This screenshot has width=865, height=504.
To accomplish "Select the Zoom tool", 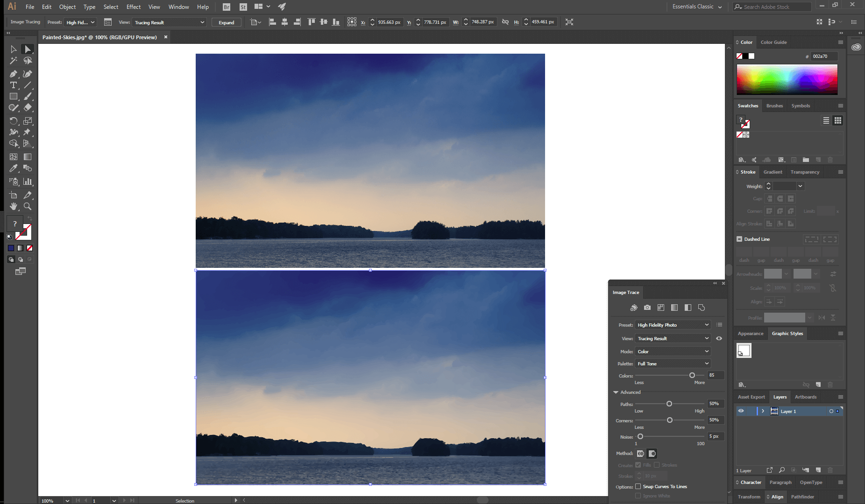I will pyautogui.click(x=28, y=207).
